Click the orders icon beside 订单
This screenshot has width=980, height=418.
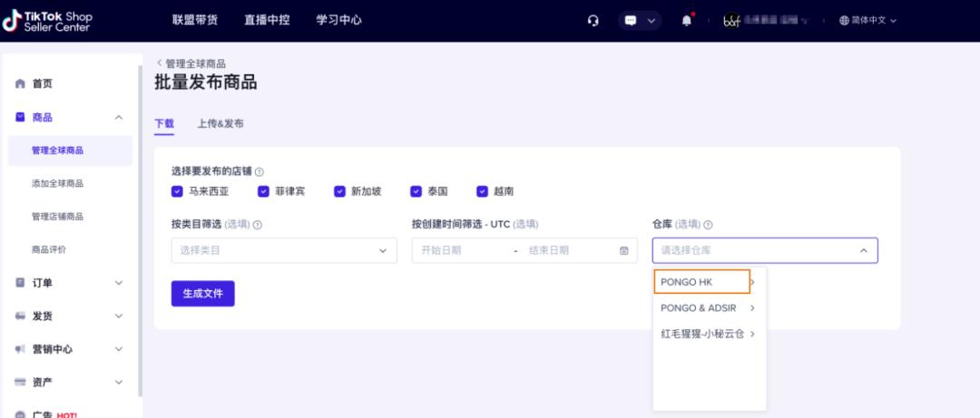(21, 282)
